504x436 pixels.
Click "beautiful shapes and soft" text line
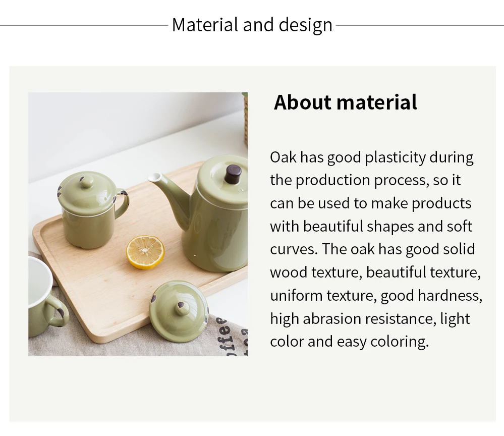point(387,227)
